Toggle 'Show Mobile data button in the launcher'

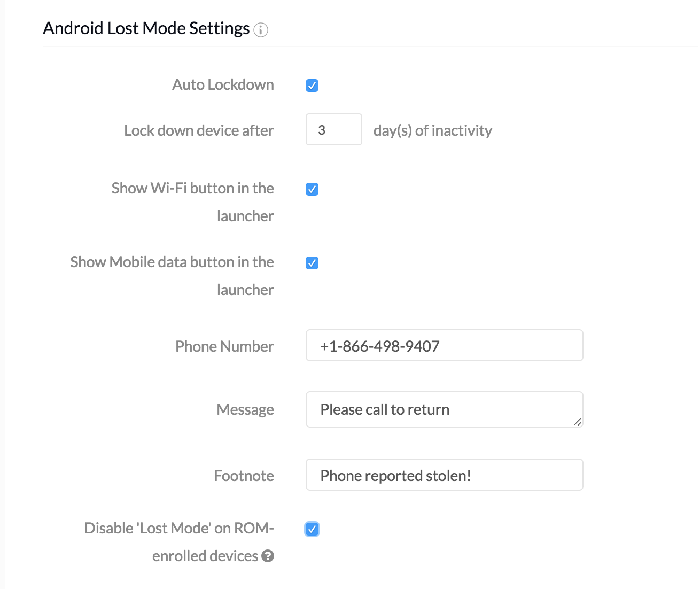pos(312,262)
